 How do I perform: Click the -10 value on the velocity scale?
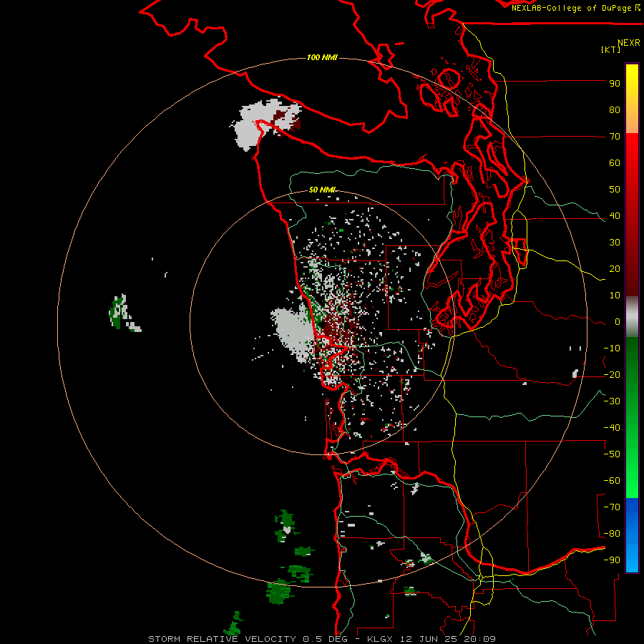(x=612, y=348)
